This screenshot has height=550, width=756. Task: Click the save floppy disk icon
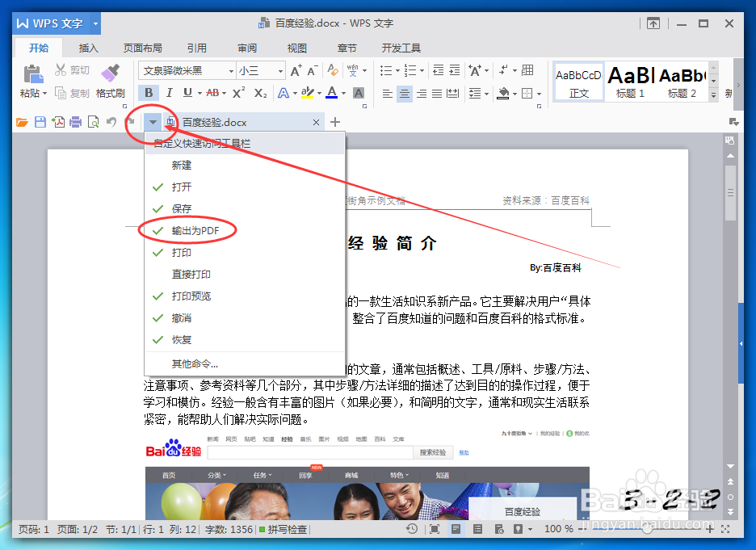40,123
